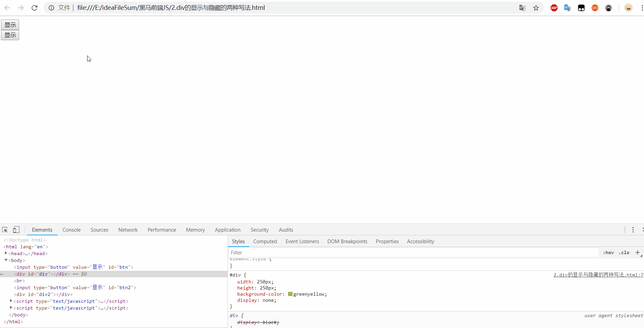Expand the second script element
The height and width of the screenshot is (328, 644).
[11, 308]
